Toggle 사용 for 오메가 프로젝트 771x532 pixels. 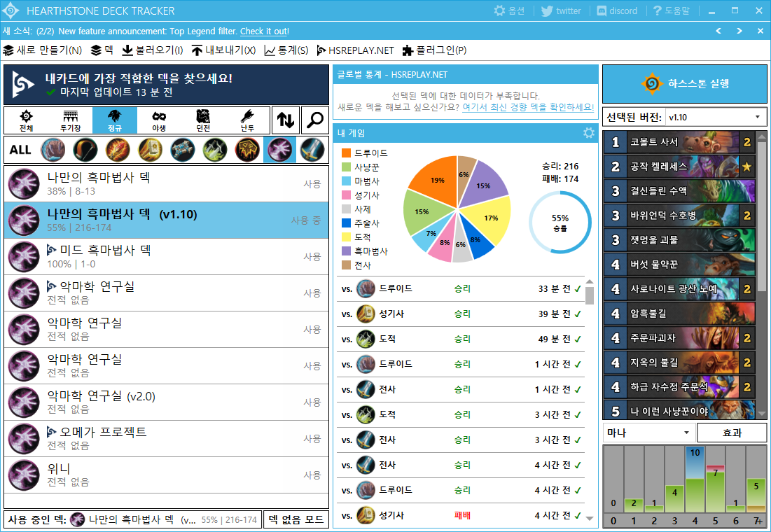coord(312,439)
